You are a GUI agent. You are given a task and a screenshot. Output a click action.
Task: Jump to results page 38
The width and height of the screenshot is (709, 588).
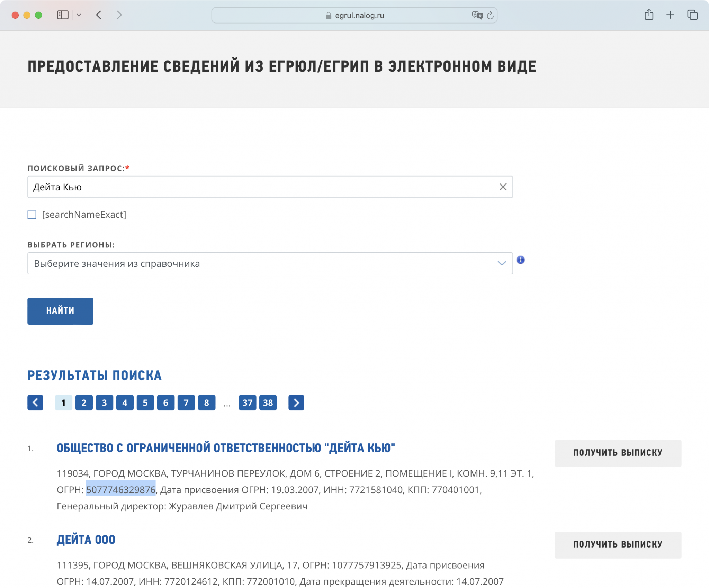tap(268, 402)
